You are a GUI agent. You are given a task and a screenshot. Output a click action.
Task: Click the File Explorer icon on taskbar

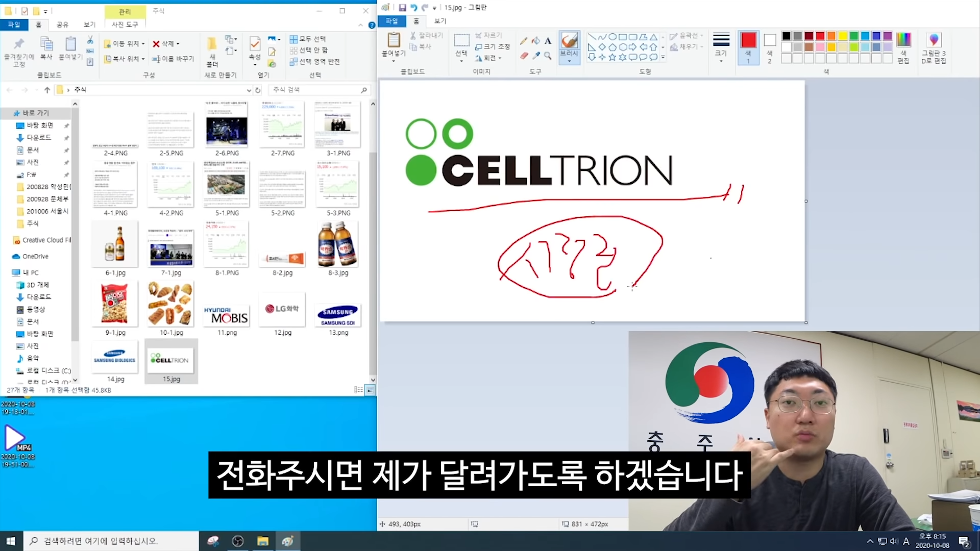pos(263,541)
